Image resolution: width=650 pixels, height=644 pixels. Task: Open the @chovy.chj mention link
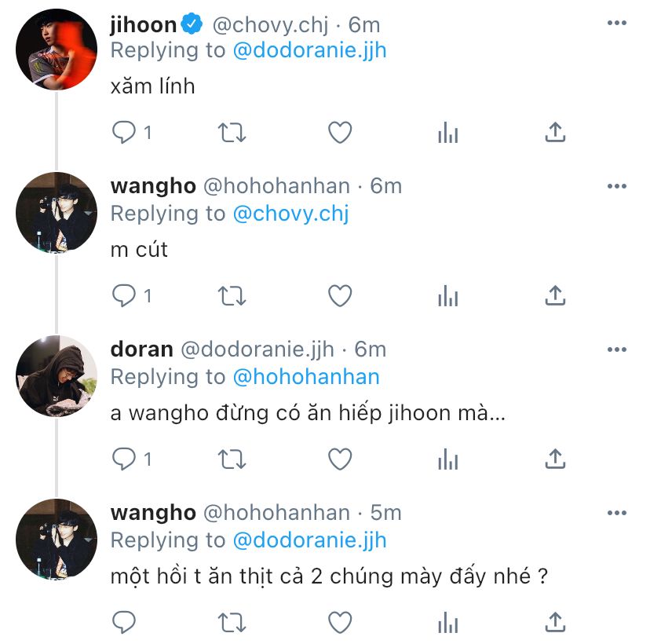click(x=291, y=214)
